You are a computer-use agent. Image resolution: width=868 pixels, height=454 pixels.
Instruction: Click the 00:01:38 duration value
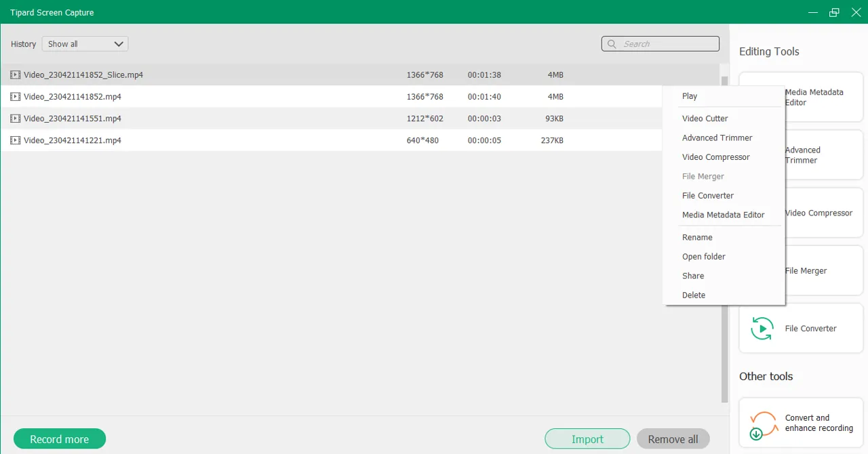click(x=484, y=75)
